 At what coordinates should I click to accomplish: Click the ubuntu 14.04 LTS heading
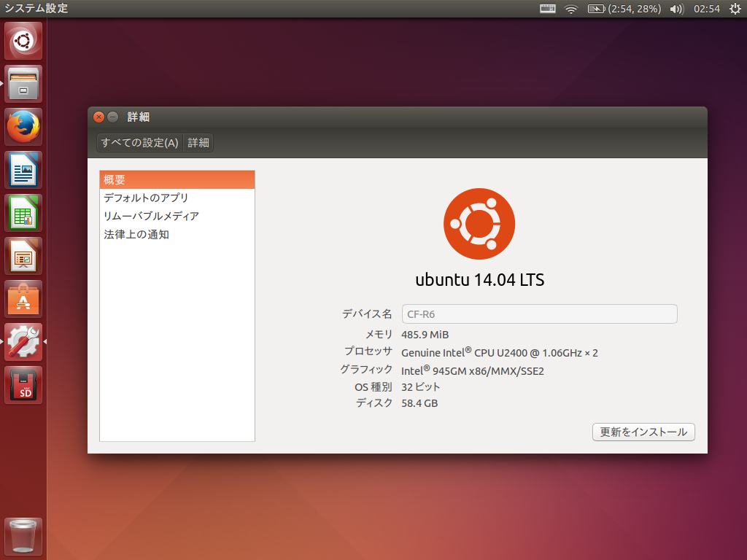(480, 279)
